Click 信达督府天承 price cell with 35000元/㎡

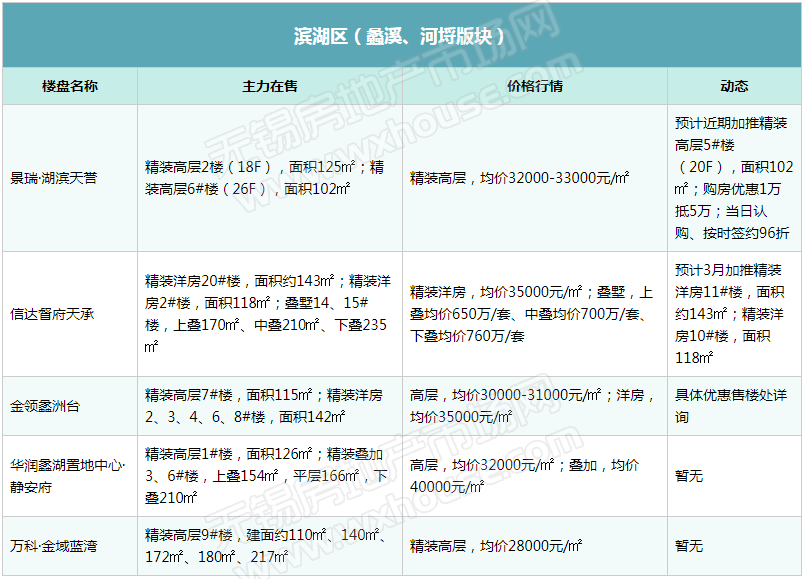(535, 314)
